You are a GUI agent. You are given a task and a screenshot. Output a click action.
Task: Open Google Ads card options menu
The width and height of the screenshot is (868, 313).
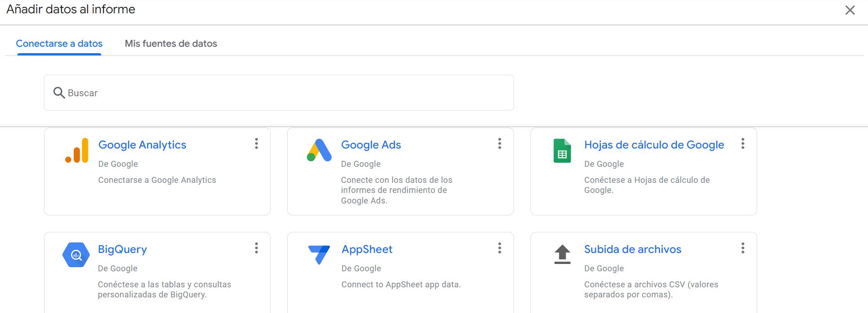point(500,143)
